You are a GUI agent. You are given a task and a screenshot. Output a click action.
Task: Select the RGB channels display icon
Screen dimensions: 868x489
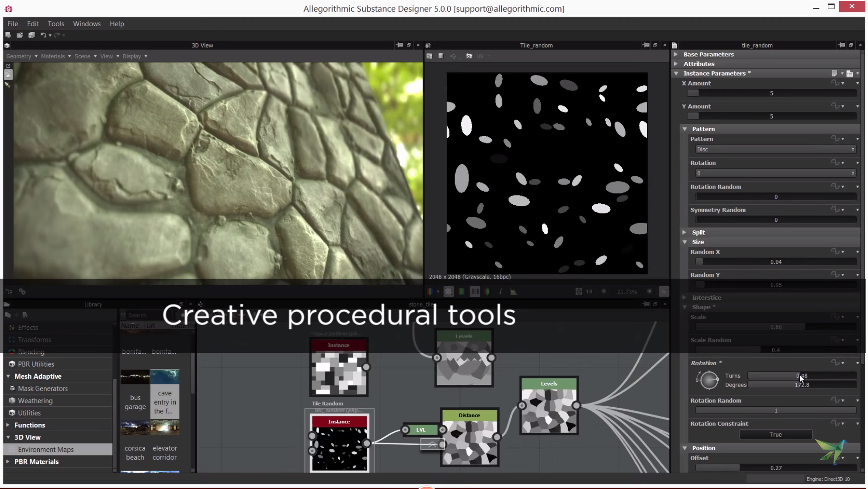(x=475, y=292)
